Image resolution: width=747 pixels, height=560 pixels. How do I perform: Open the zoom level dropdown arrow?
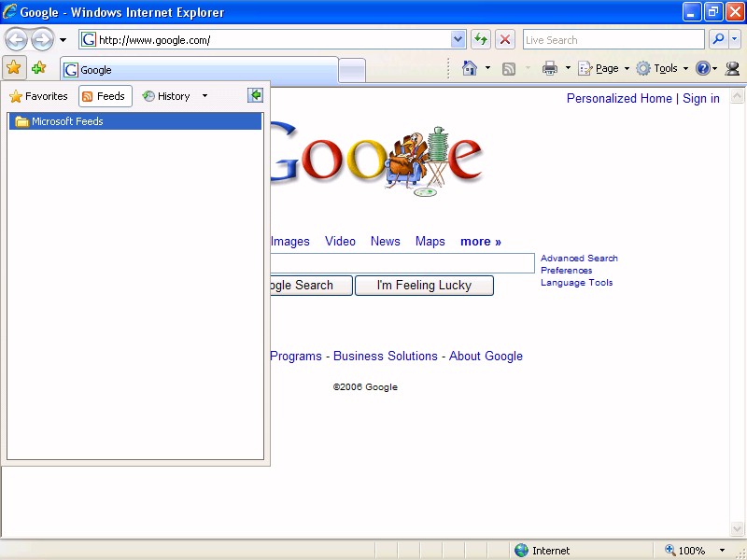722,551
